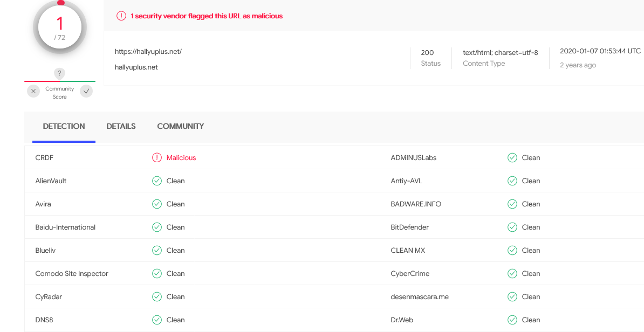Image resolution: width=644 pixels, height=332 pixels.
Task: Click the clean check icon for DNS8
Action: [x=157, y=320]
